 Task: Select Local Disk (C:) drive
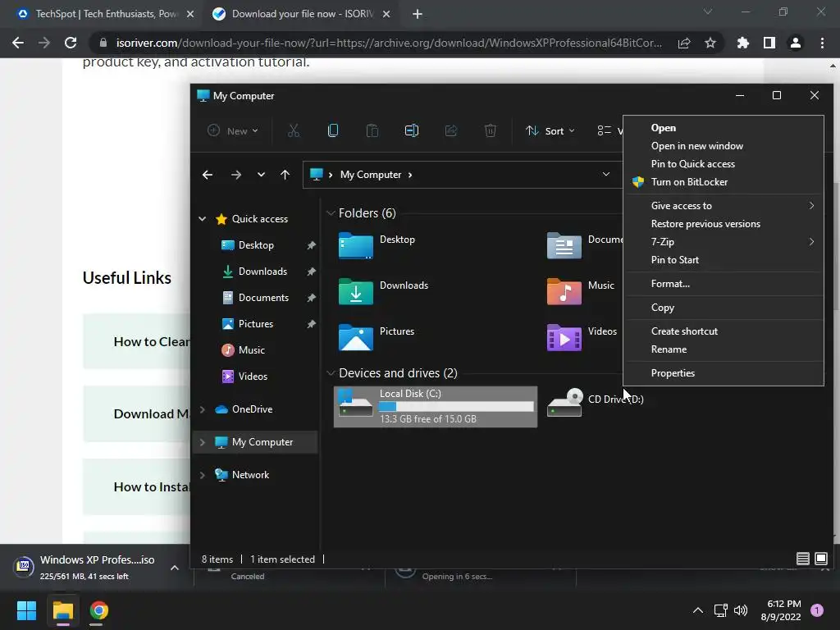436,407
